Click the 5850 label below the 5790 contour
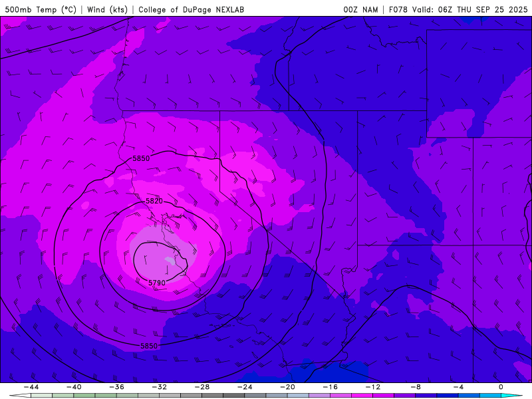The height and width of the screenshot is (399, 532). [149, 346]
